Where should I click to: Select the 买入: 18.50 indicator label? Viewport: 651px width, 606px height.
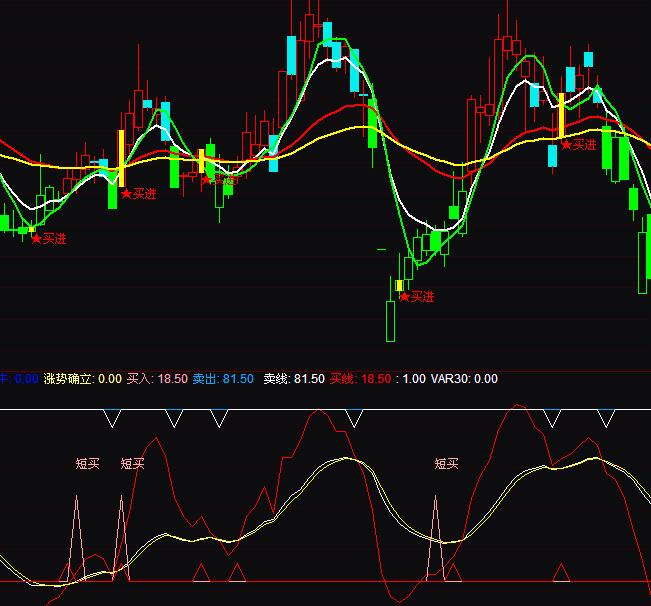pos(157,379)
